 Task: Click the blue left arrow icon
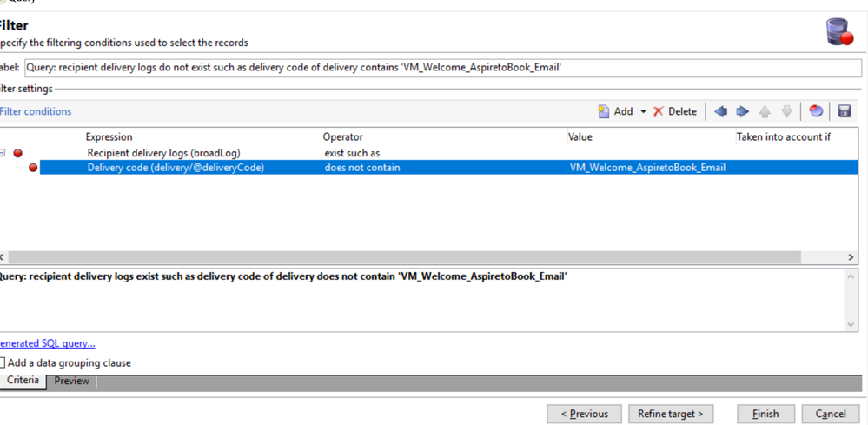click(x=720, y=111)
